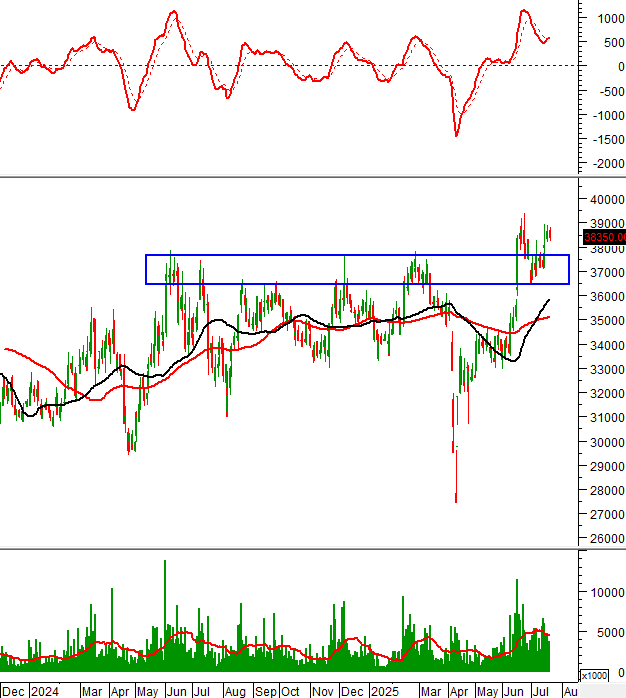
Task: Click the -1000 indicator scale label
Action: 609,116
